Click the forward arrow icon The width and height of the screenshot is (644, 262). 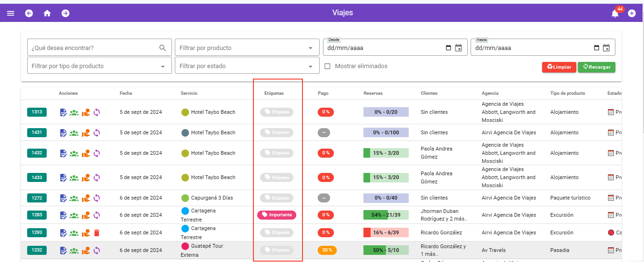(65, 13)
